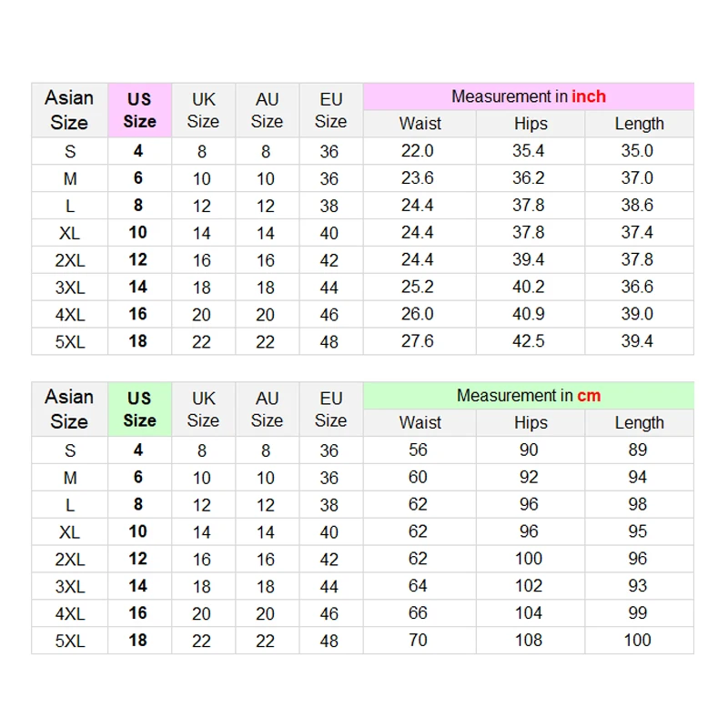
Task: Click the 35.4 hips value in inch table
Action: coord(531,151)
